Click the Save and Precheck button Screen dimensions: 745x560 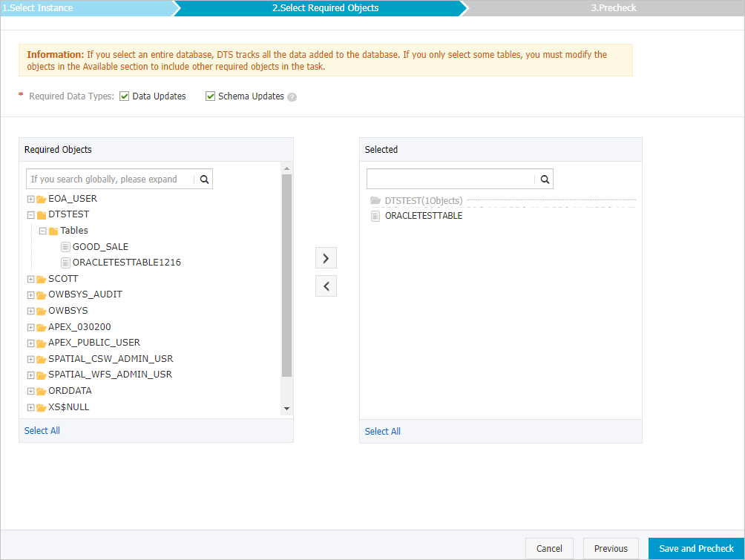[x=694, y=548]
